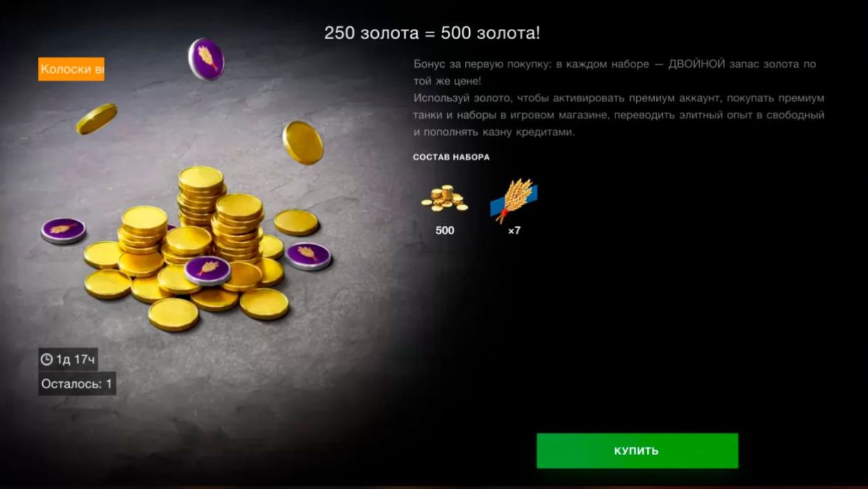
Task: Click the 1д 17ч timer text
Action: [75, 359]
